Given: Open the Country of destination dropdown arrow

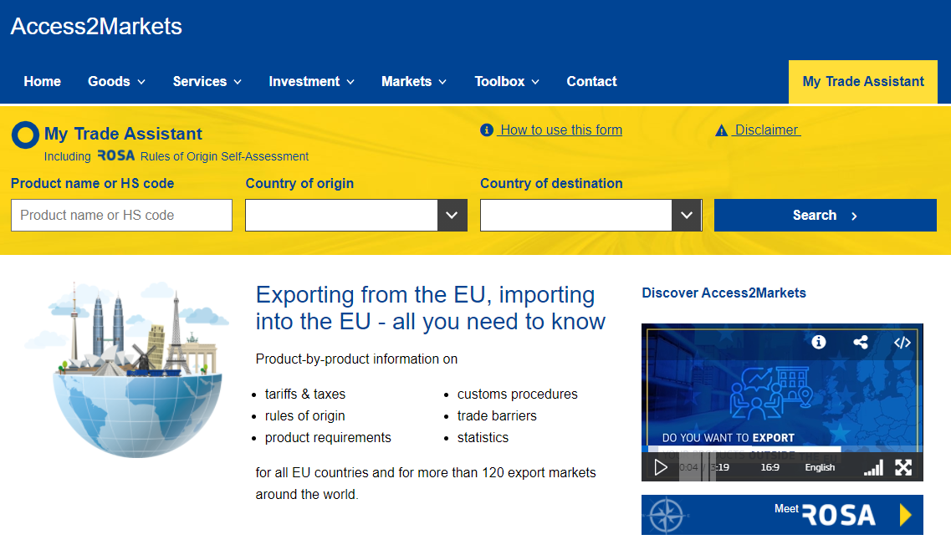Looking at the screenshot, I should click(687, 215).
